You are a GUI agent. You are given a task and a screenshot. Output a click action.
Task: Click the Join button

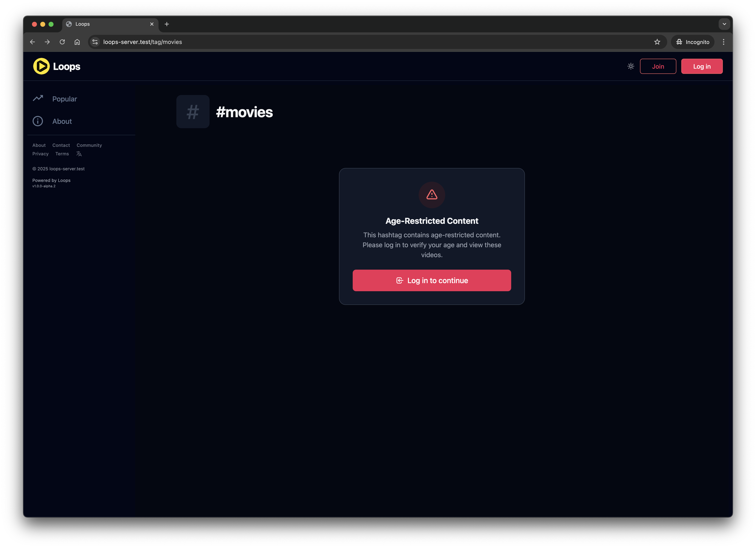658,66
